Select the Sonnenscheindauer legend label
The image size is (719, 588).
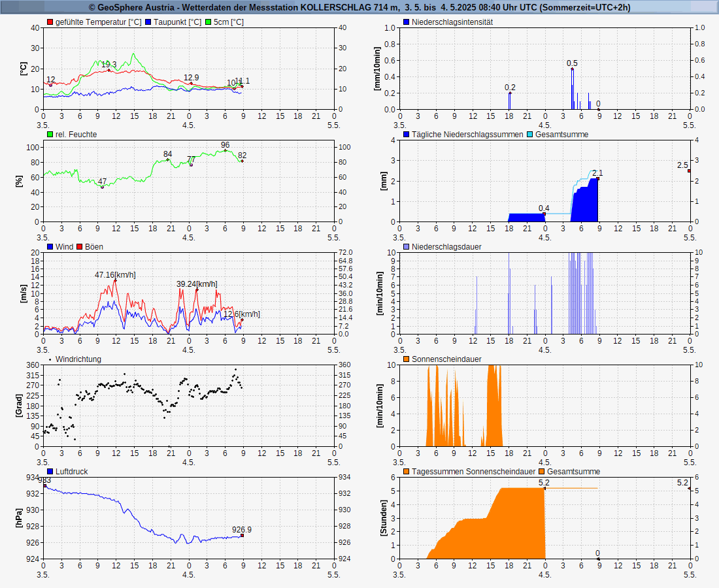tap(446, 359)
